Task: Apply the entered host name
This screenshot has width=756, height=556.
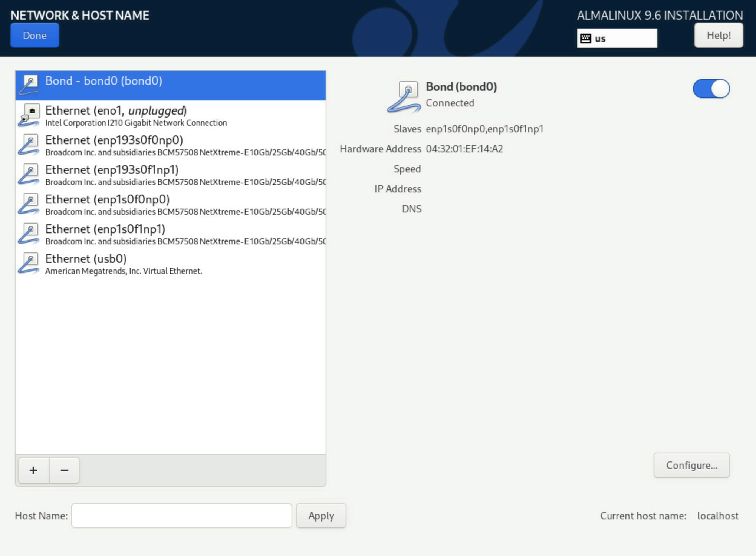Action: 321,516
